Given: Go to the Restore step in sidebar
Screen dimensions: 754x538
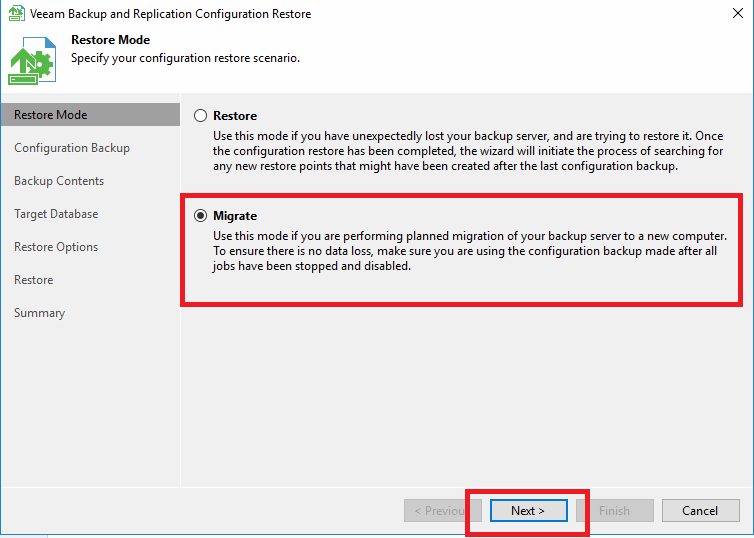Looking at the screenshot, I should (34, 280).
